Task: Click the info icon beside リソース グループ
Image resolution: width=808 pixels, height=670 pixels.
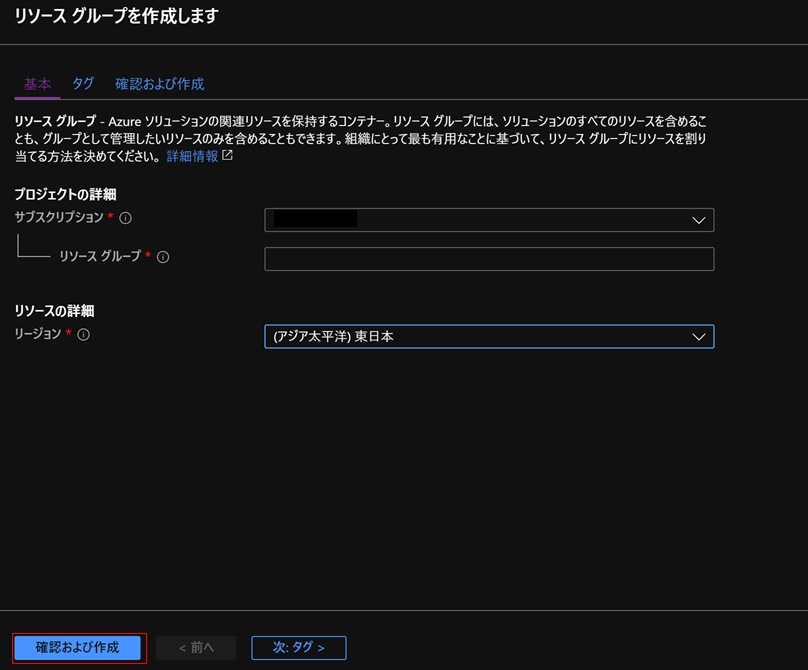Action: tap(163, 257)
